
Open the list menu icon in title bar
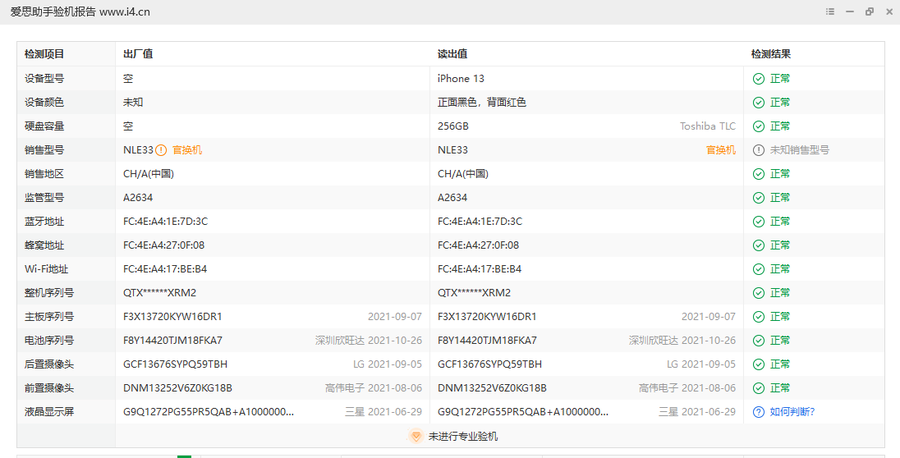830,11
